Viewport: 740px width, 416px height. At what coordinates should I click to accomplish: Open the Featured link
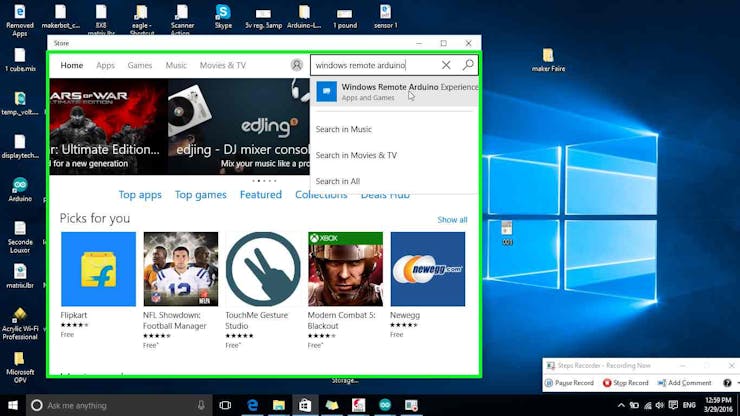click(x=261, y=195)
